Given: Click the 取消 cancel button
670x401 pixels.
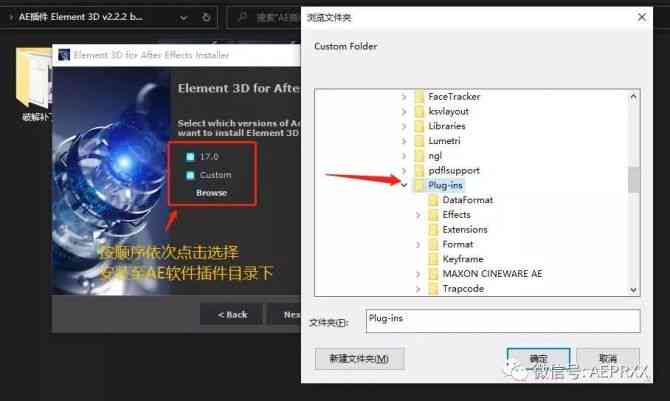Looking at the screenshot, I should 608,358.
